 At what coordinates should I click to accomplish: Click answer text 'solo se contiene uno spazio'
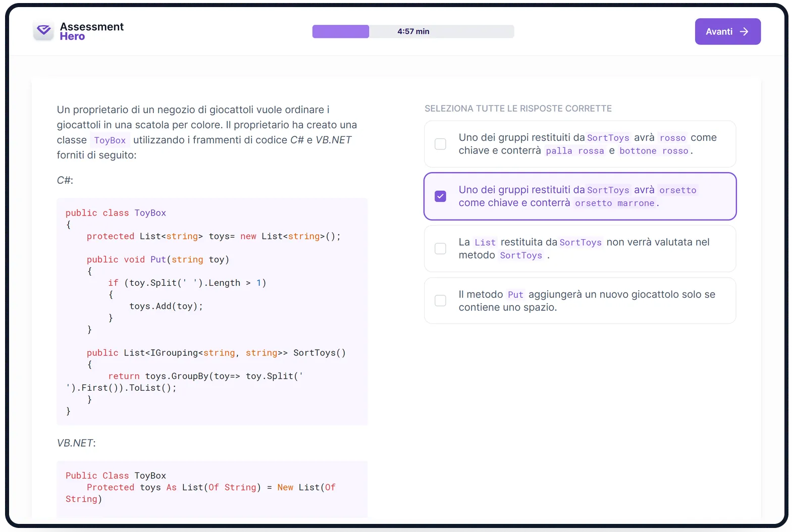[587, 301]
